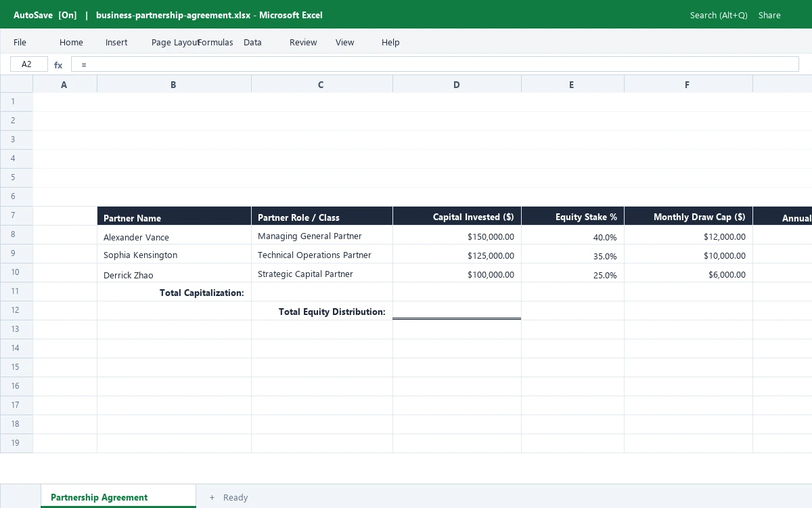Image resolution: width=812 pixels, height=508 pixels.
Task: Click inside the formula bar
Action: 434,64
